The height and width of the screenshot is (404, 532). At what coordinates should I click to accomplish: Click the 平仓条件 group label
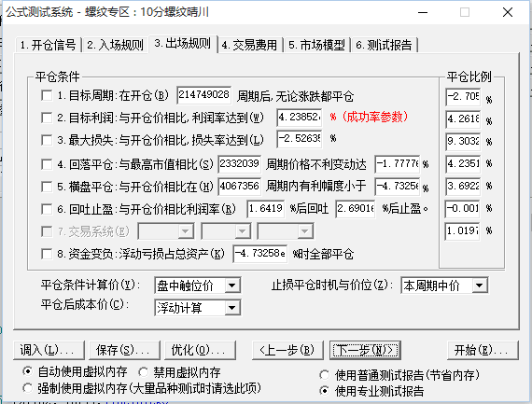tap(58, 77)
